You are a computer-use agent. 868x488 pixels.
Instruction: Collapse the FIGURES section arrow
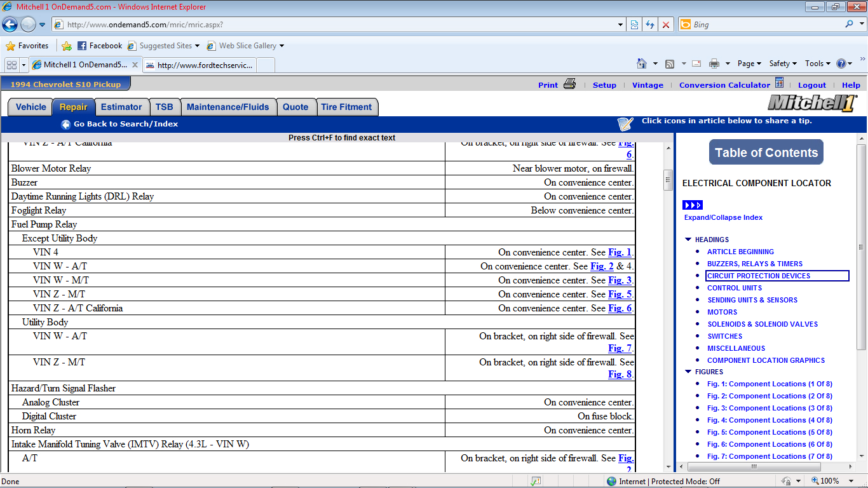click(x=688, y=372)
